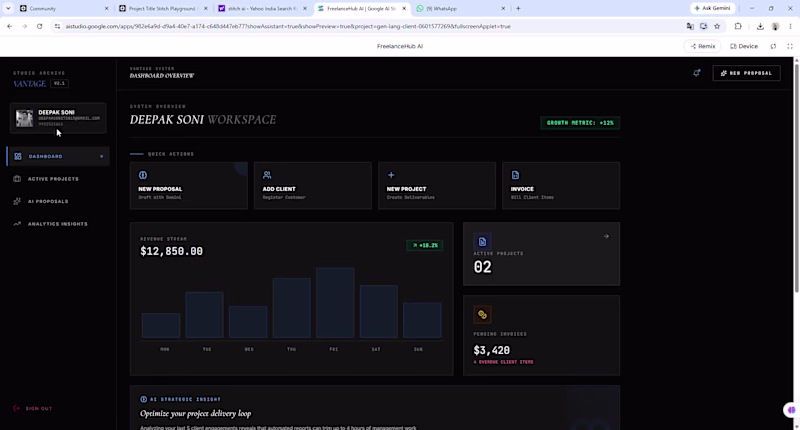Click the Add Client quick action card
The image size is (800, 430).
click(x=313, y=186)
